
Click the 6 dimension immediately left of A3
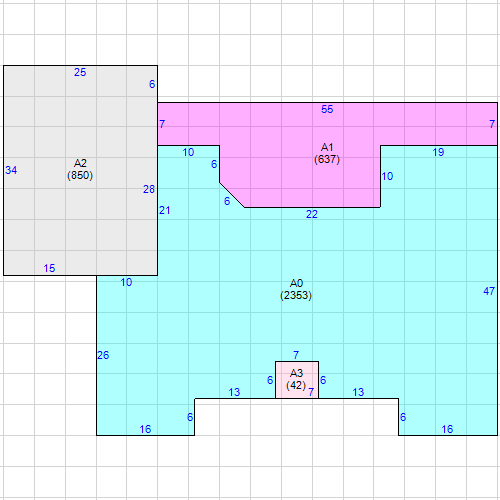point(270,380)
